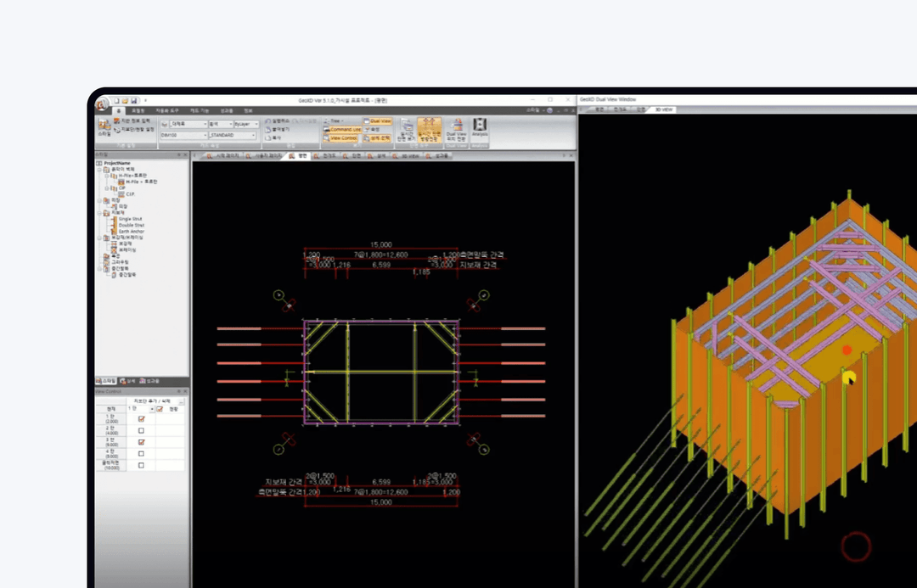Select Earth Anchor in the project tree
This screenshot has height=588, width=917.
131,232
